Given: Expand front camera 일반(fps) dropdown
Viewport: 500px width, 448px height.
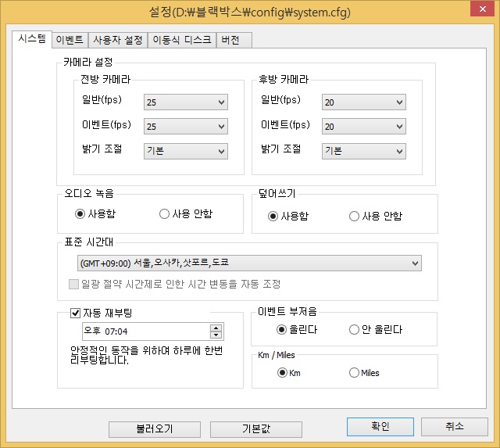Looking at the screenshot, I should point(185,102).
